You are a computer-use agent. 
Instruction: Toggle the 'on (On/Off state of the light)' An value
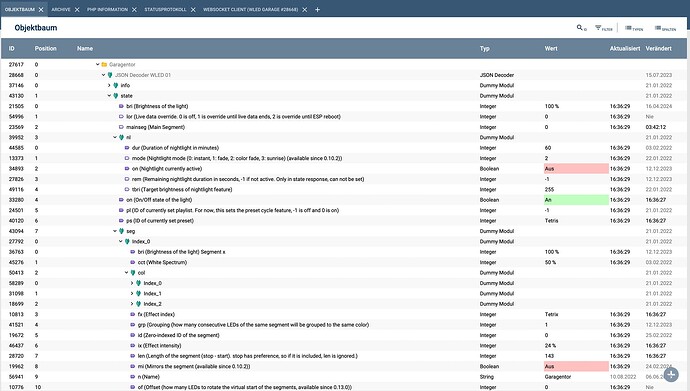coord(576,200)
